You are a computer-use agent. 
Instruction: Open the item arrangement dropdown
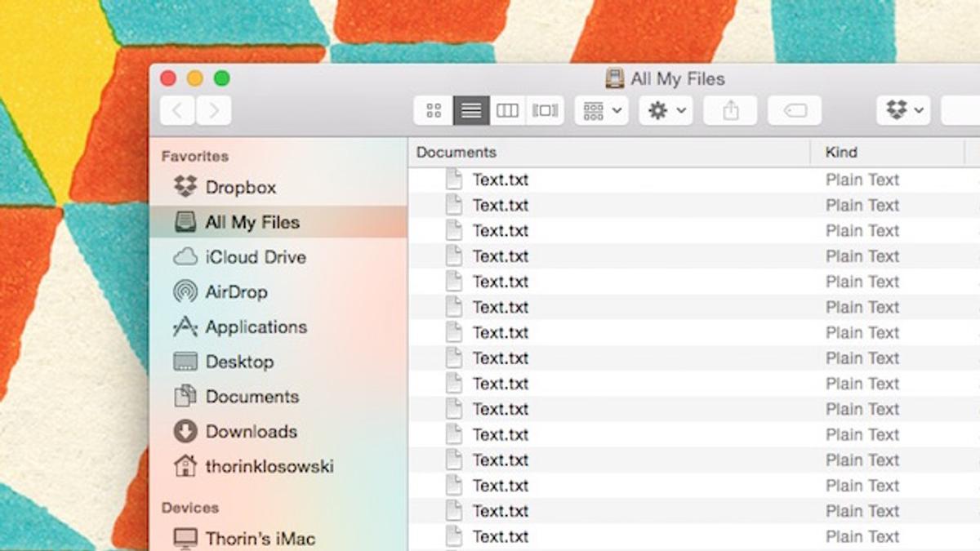602,110
